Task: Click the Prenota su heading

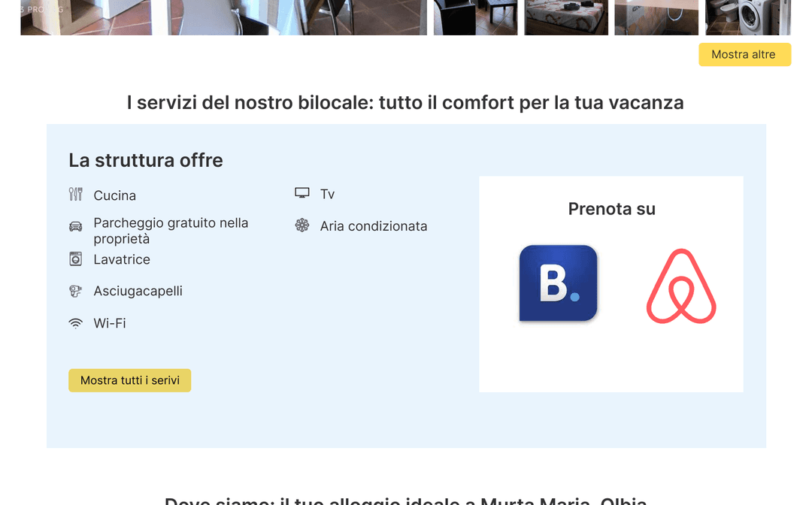Action: [611, 209]
